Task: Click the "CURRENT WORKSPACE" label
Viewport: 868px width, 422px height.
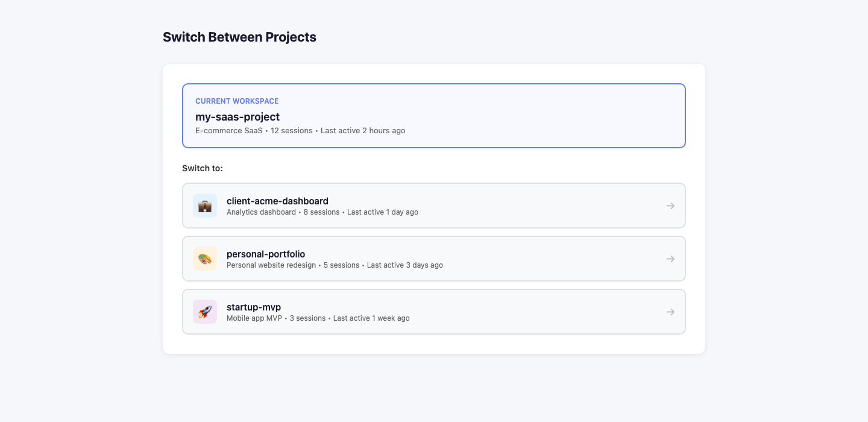Action: click(x=237, y=101)
